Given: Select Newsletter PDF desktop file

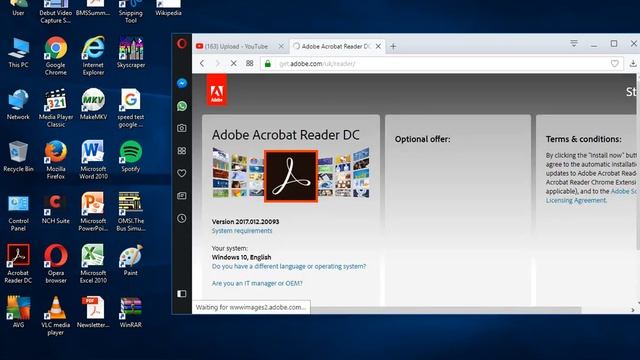Looking at the screenshot, I should click(x=93, y=313).
